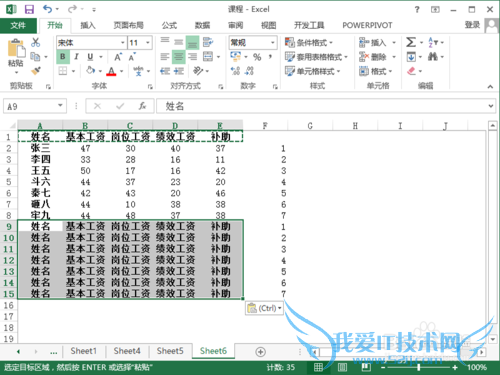
Task: Align text right
Action: pos(192,57)
